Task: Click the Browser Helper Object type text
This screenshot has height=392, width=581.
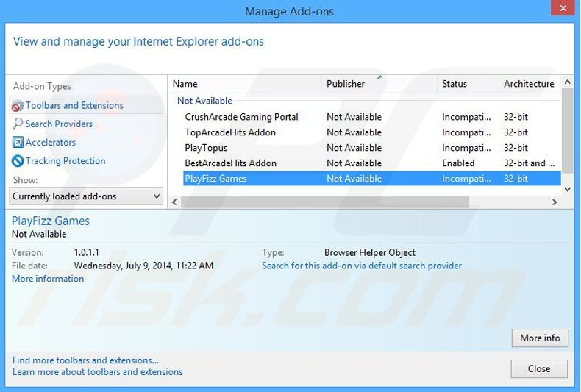Action: pyautogui.click(x=370, y=252)
